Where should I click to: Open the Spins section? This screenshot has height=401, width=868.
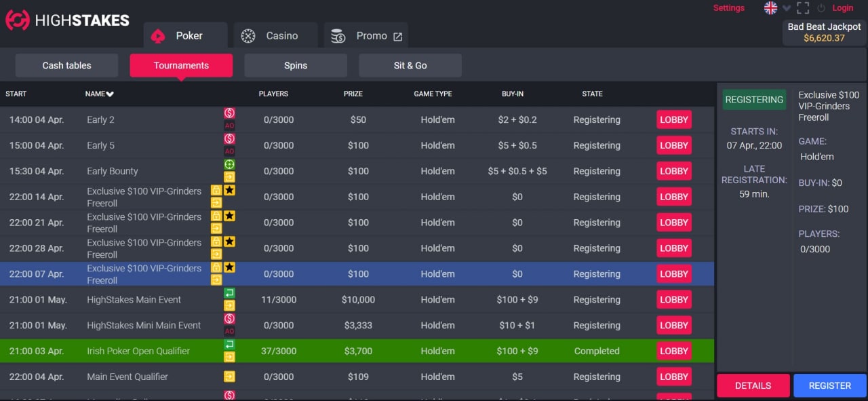296,66
